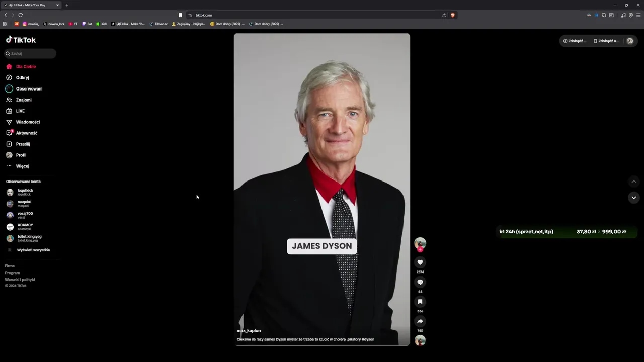Go to next video with down arrow

(x=634, y=198)
